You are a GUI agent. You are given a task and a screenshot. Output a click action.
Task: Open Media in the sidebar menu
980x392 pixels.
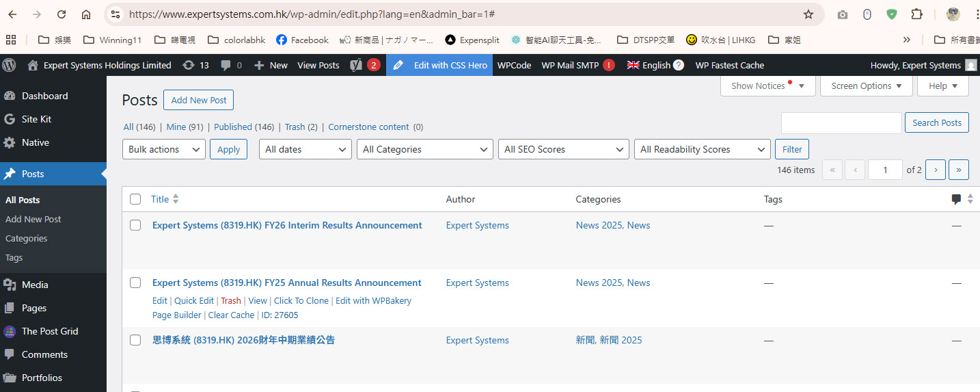click(35, 285)
